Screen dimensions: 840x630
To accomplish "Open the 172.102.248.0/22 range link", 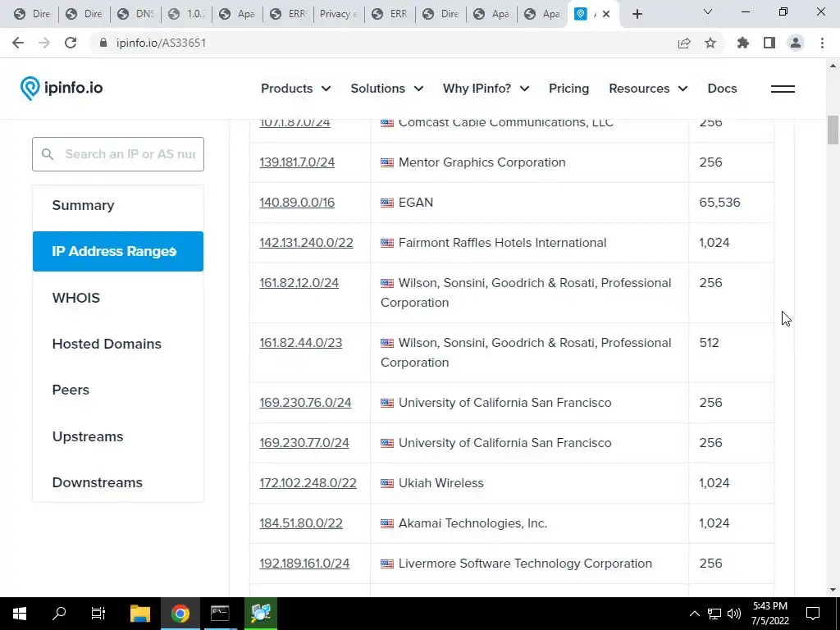I will [x=308, y=483].
